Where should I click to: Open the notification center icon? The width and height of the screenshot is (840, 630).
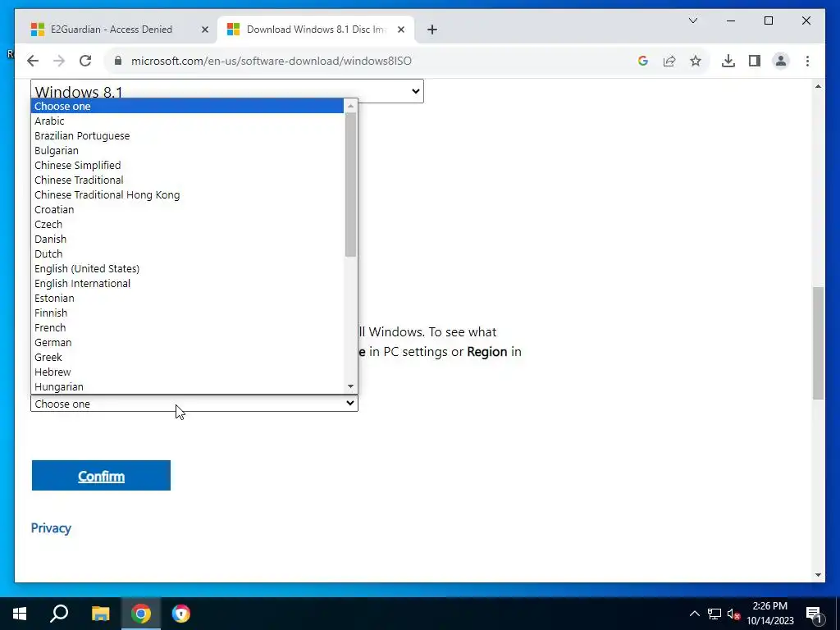pyautogui.click(x=815, y=614)
